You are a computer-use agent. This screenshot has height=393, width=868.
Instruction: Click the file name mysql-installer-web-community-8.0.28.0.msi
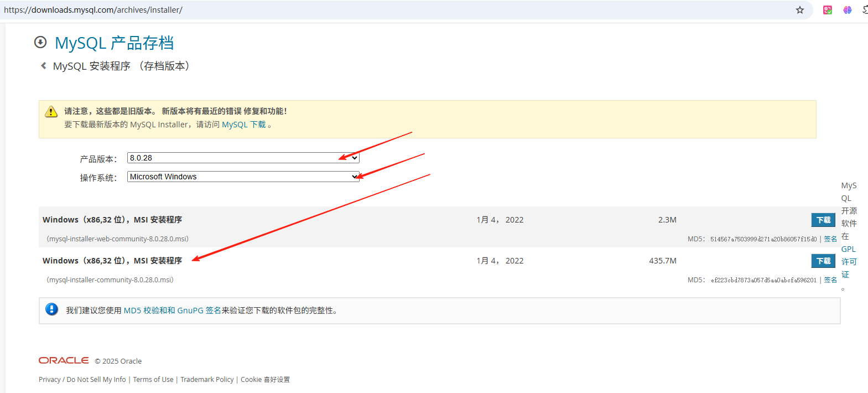point(118,239)
